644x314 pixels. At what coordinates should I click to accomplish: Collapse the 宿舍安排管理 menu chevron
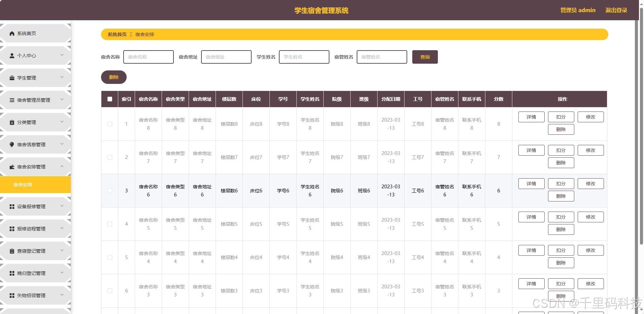click(62, 166)
